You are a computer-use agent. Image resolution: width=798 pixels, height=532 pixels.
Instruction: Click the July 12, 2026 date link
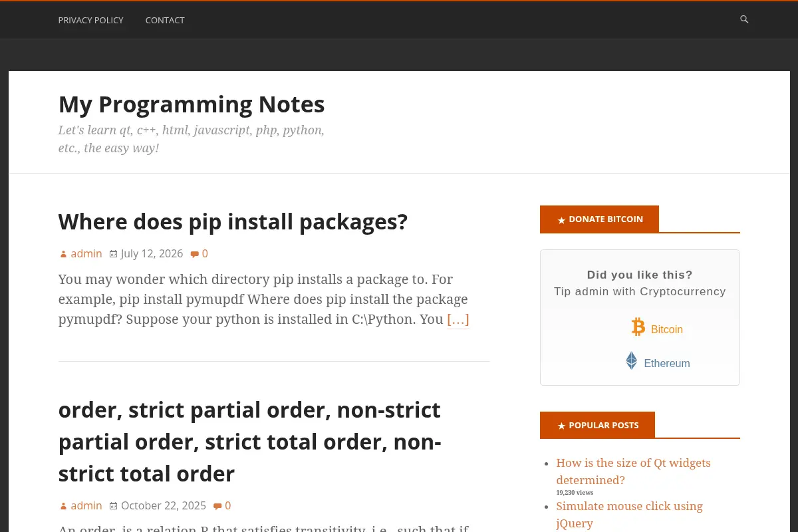click(152, 253)
